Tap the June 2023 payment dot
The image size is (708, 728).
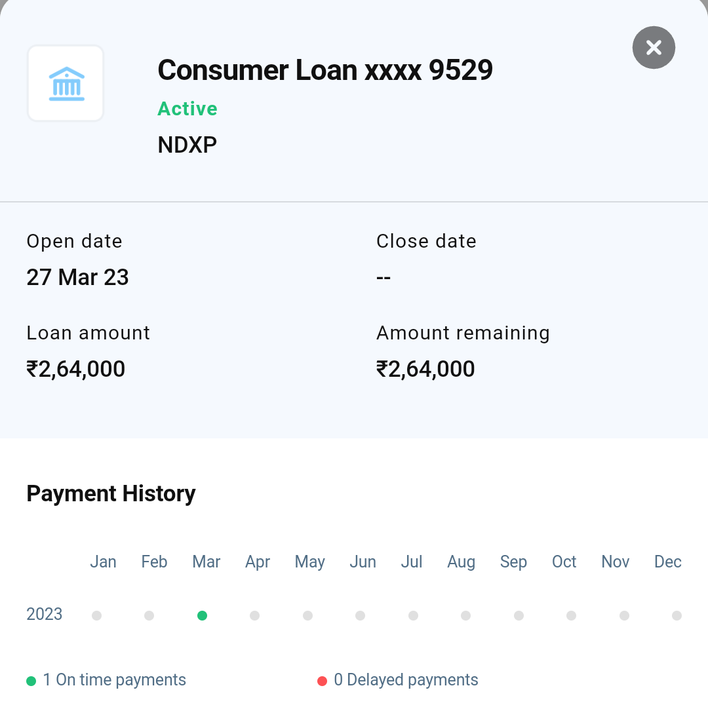click(x=361, y=615)
